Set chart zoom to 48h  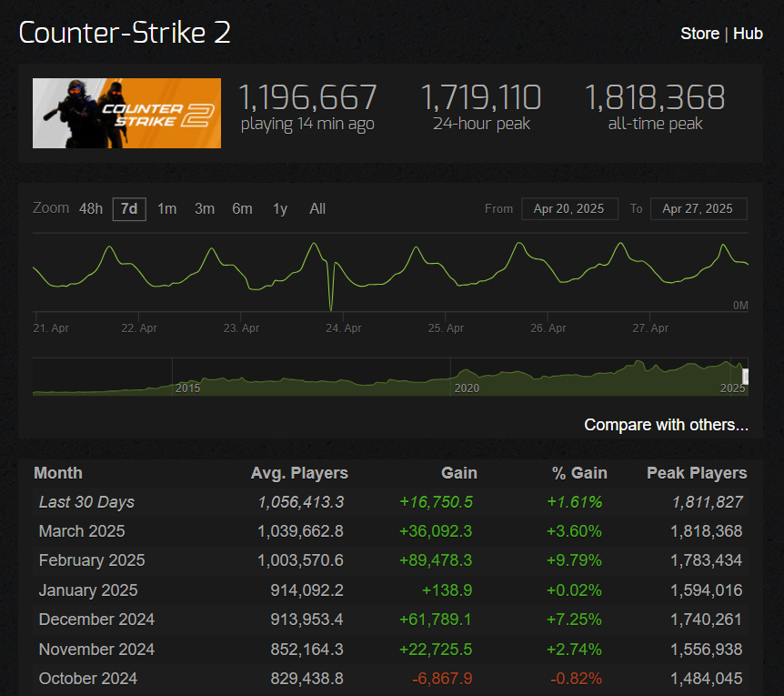(91, 209)
